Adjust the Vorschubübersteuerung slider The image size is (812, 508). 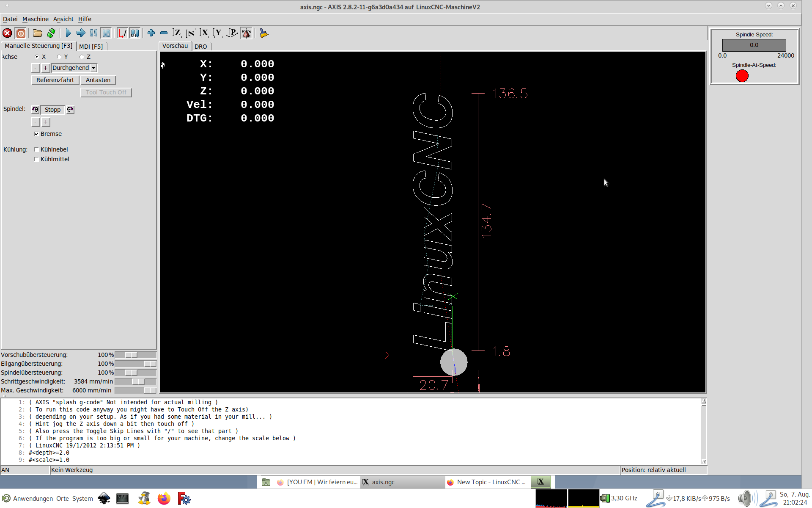[x=135, y=355]
